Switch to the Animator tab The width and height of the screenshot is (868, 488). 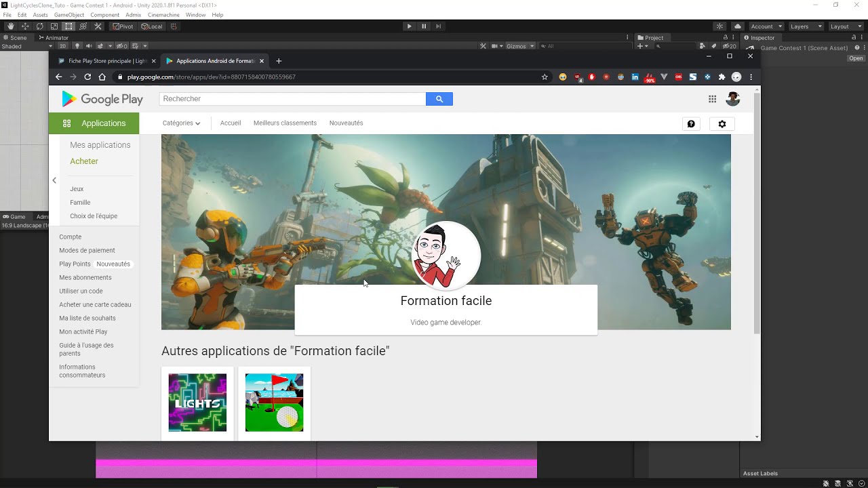[54, 38]
